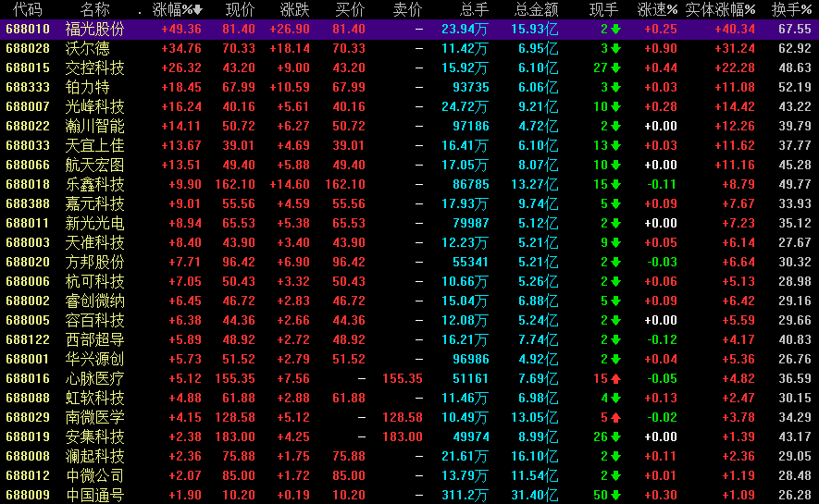
Task: Sort by 总金额 column header
Action: pos(537,9)
